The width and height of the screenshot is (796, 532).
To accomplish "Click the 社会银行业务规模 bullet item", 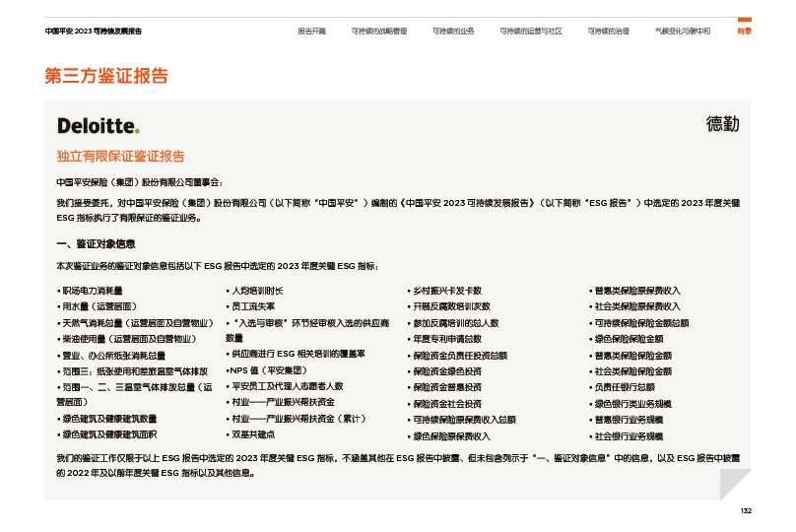I will pos(630,434).
